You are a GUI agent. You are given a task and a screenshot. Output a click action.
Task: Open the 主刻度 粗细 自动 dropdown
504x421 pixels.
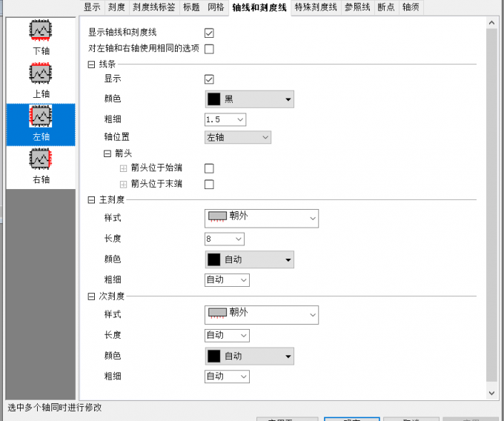227,280
